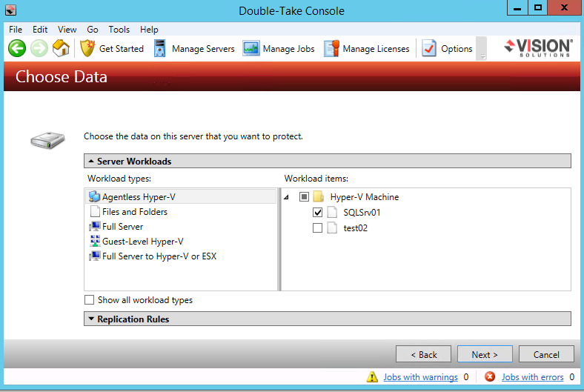584x392 pixels.
Task: Click the Full Server to Hyper-V or ESX icon
Action: tap(95, 256)
